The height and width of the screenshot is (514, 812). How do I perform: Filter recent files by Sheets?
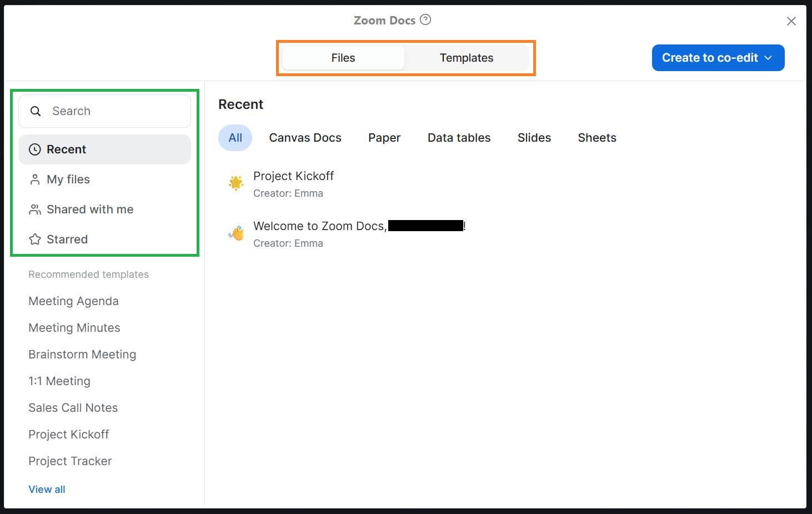click(x=597, y=138)
